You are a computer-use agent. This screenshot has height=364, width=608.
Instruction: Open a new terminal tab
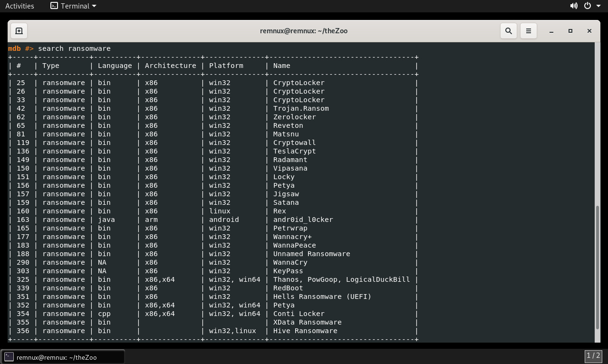[19, 31]
